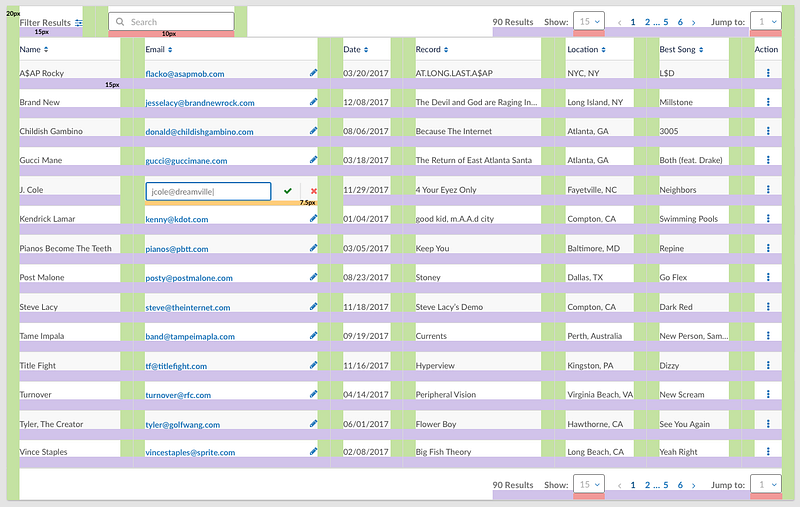Open turnover@rfc.com email link
This screenshot has width=800, height=507.
[x=178, y=395]
